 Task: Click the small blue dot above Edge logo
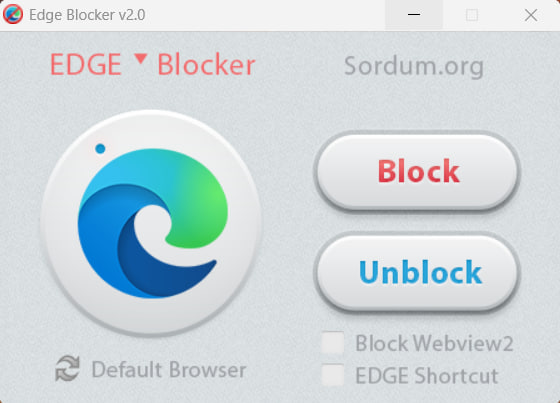coord(100,148)
